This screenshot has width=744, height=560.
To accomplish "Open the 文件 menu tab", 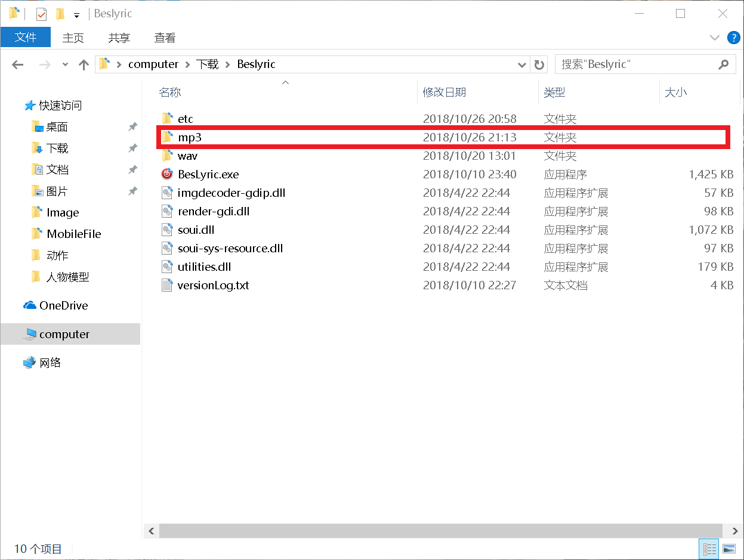I will coord(26,38).
